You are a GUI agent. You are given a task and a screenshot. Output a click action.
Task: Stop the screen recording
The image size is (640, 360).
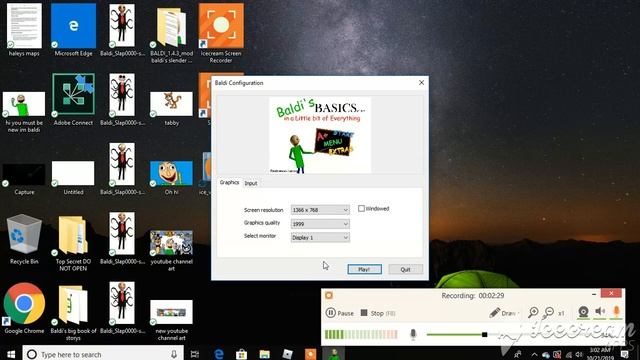tap(378, 313)
